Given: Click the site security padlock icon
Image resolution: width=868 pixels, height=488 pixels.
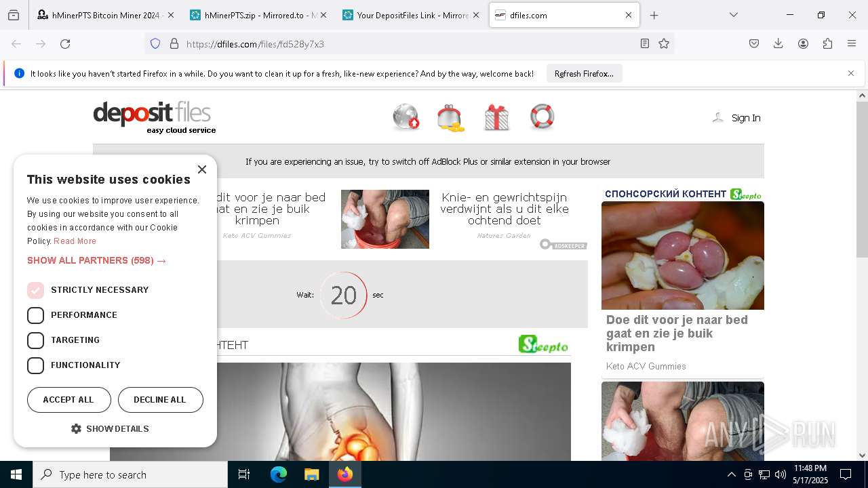Looking at the screenshot, I should click(x=174, y=43).
